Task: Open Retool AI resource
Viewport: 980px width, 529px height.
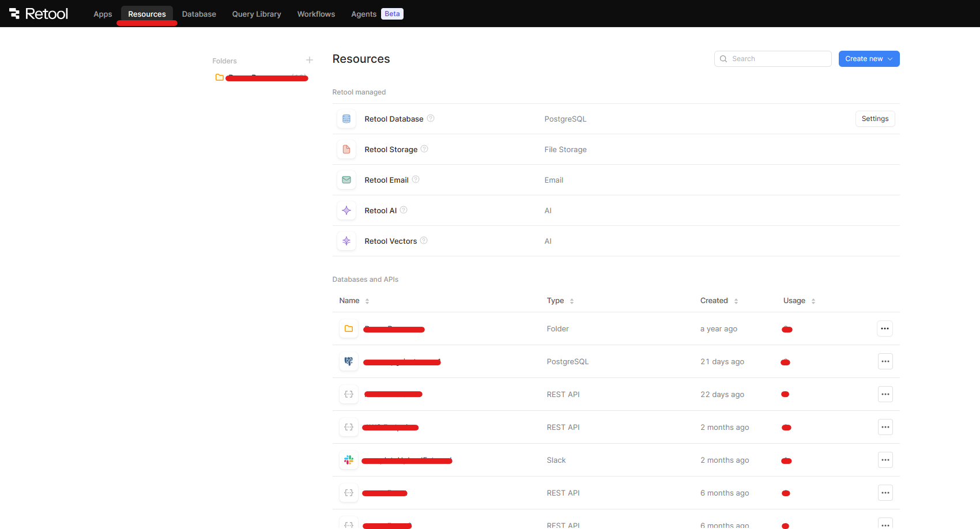Action: coord(380,210)
